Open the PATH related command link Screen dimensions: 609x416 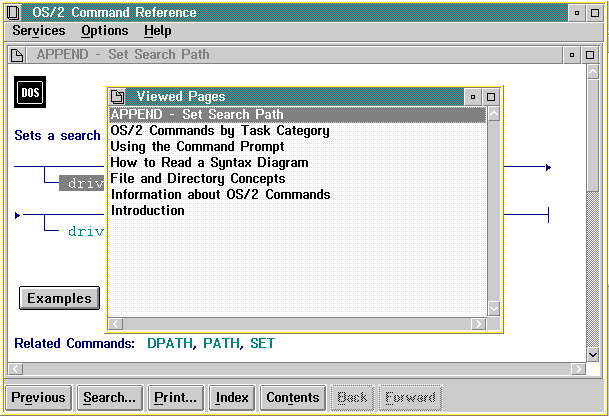221,343
